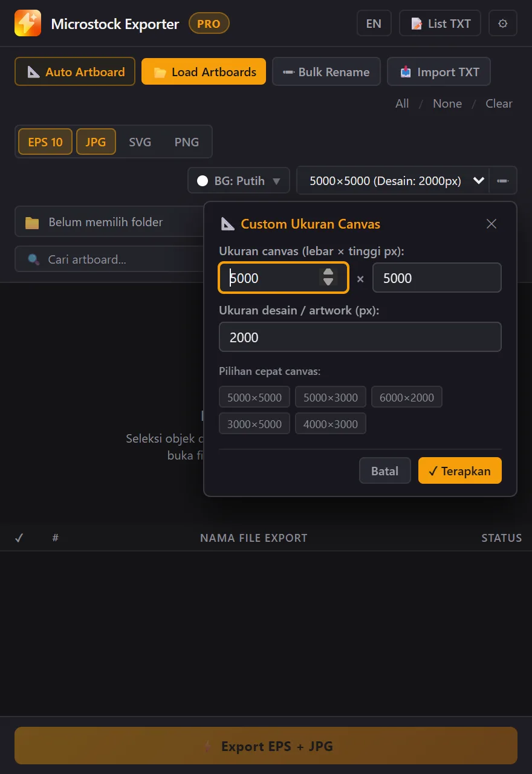Click the # column header

pyautogui.click(x=56, y=538)
